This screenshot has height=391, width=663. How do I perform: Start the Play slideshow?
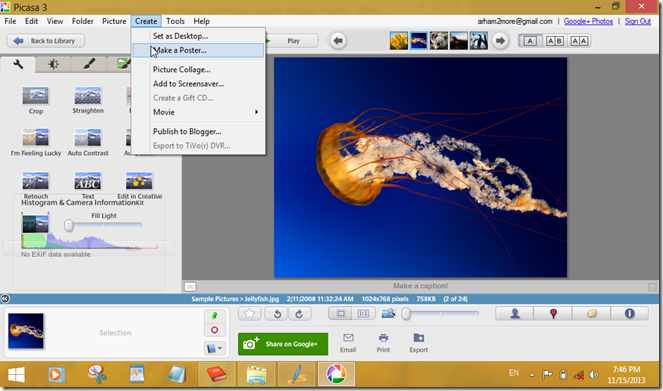click(292, 41)
